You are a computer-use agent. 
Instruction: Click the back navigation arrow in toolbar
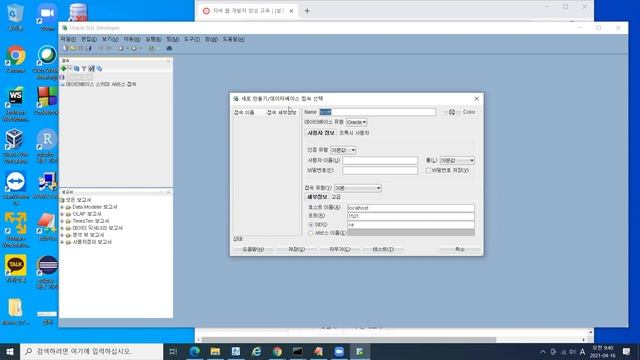(x=121, y=49)
